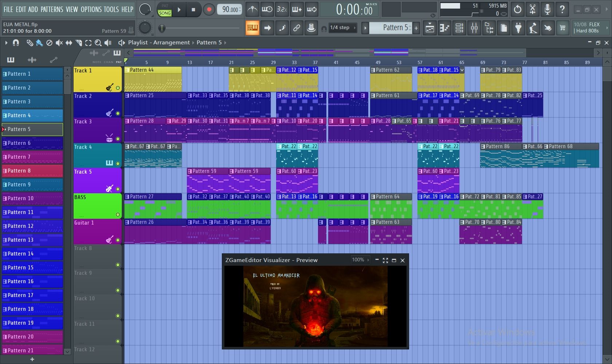The image size is (612, 364).
Task: Mute Track 1 using its green light
Action: (118, 88)
